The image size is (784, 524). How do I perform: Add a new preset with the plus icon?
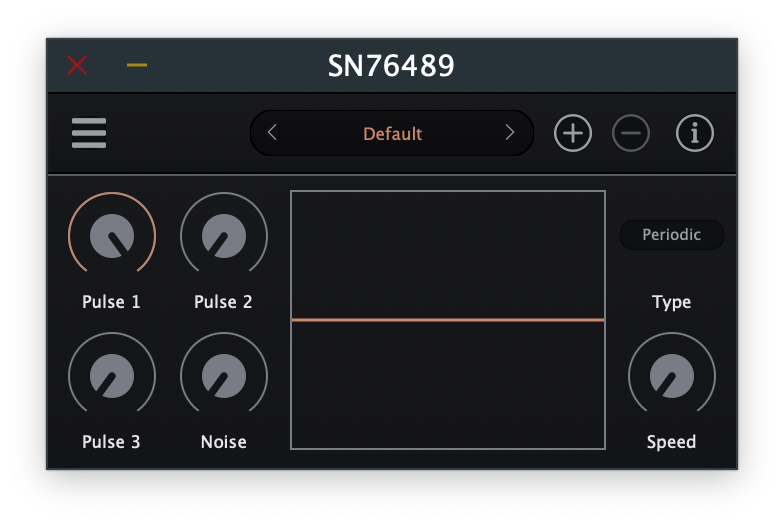tap(573, 133)
